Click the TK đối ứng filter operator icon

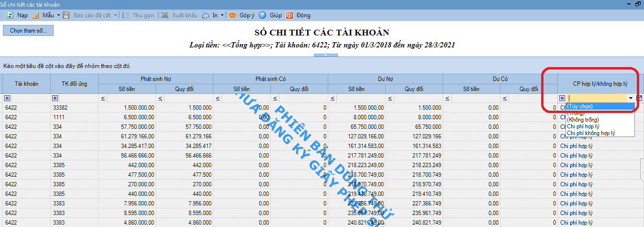pos(55,98)
